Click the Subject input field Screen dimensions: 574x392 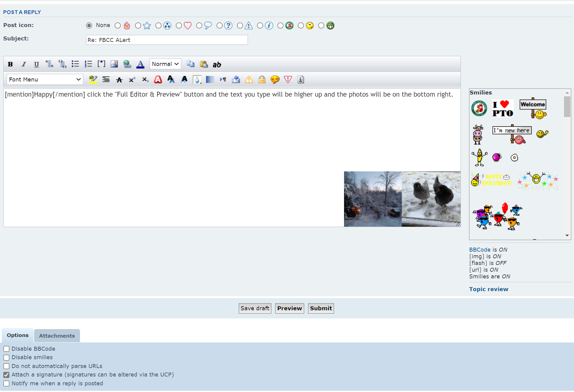coord(167,40)
